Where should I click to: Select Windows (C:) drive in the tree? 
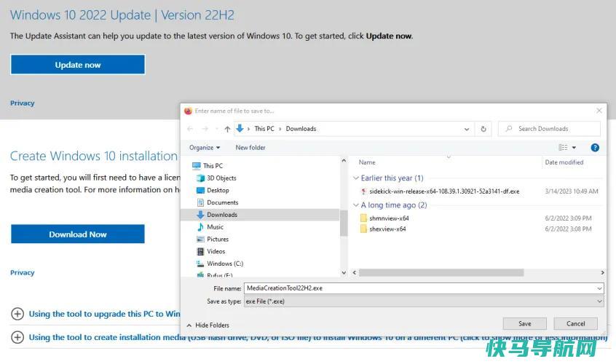pyautogui.click(x=225, y=264)
